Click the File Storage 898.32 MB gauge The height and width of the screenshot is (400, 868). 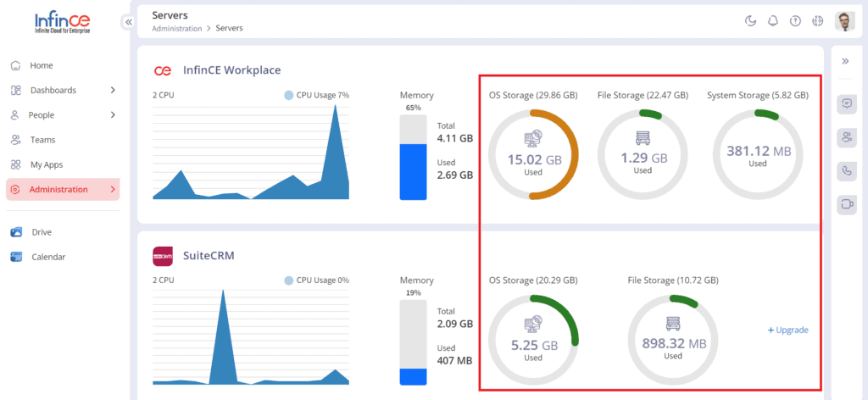(673, 340)
